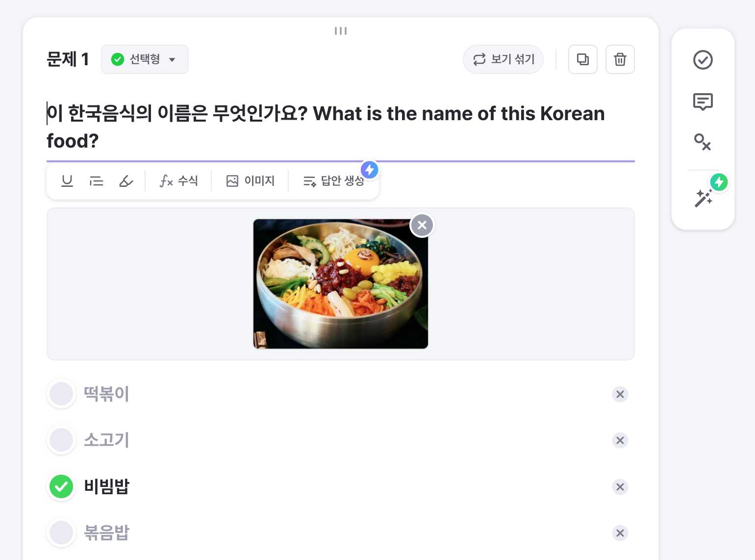
Task: Click the 이미지 insert button
Action: 251,181
